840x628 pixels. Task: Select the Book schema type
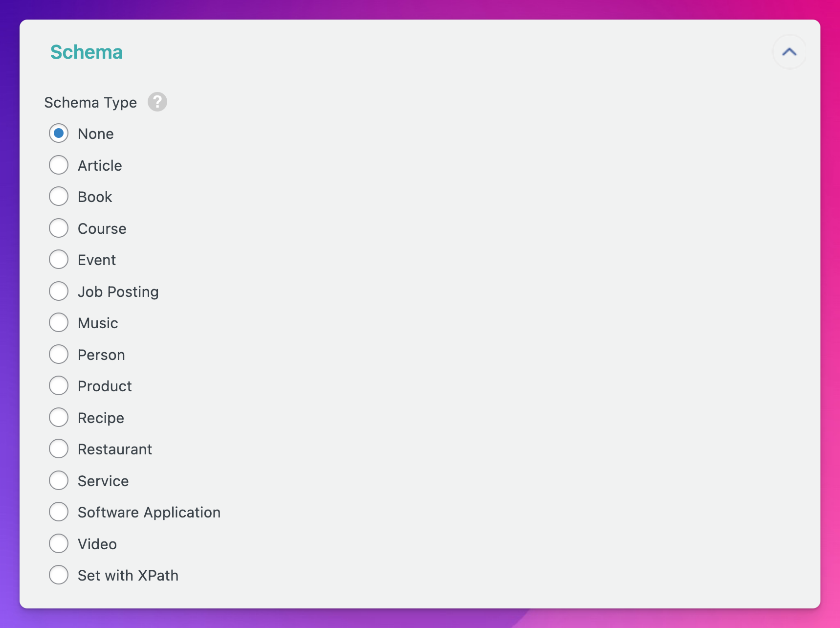[59, 196]
